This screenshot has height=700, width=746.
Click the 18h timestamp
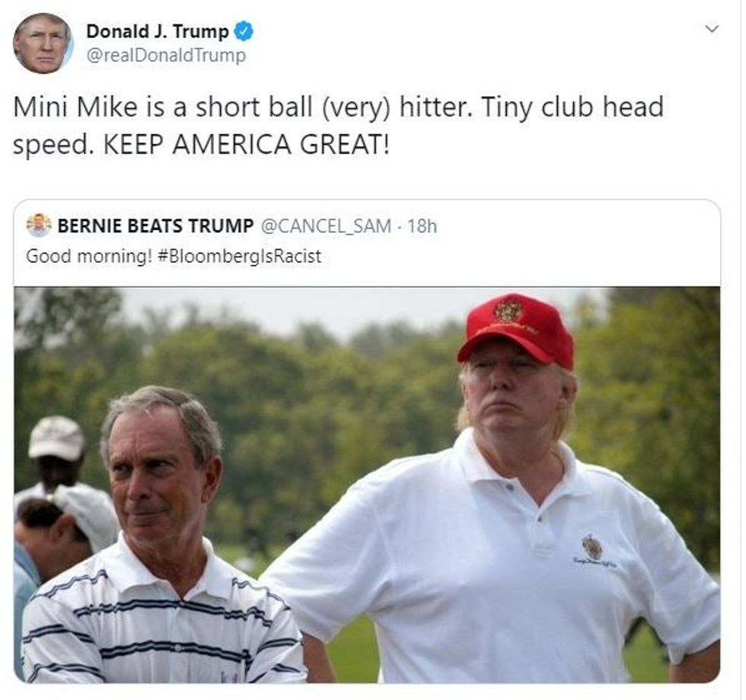click(422, 226)
